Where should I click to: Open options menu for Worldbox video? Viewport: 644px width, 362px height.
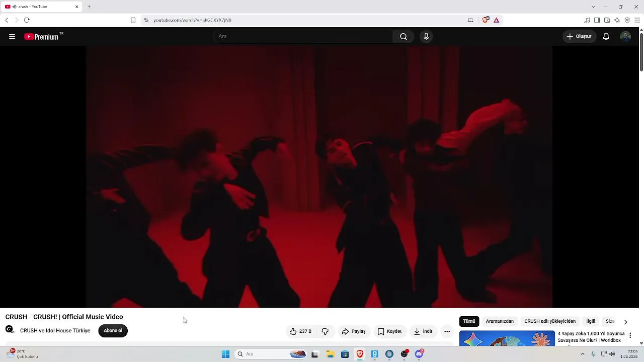pyautogui.click(x=630, y=335)
